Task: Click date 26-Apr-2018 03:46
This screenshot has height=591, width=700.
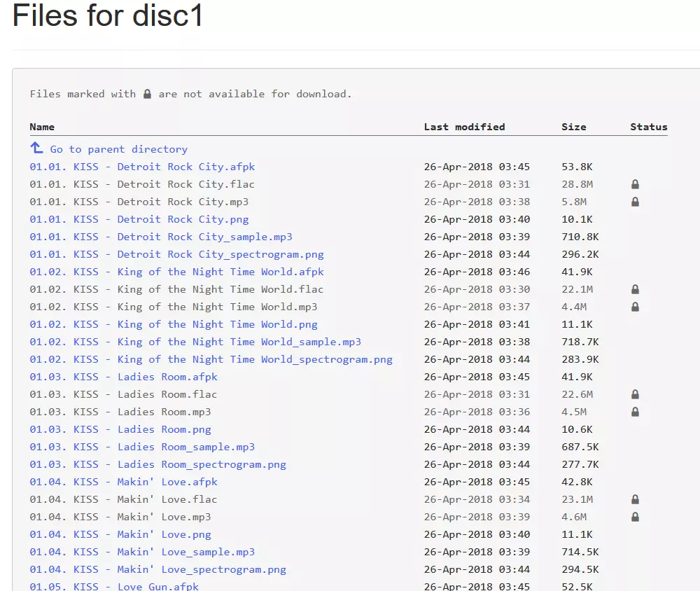Action: pos(477,272)
